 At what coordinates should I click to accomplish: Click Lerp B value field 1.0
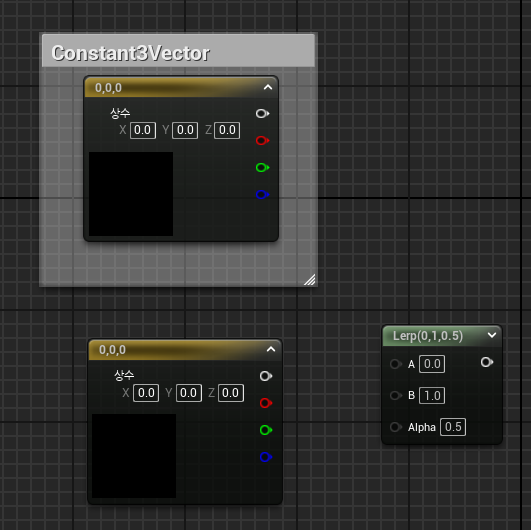432,395
